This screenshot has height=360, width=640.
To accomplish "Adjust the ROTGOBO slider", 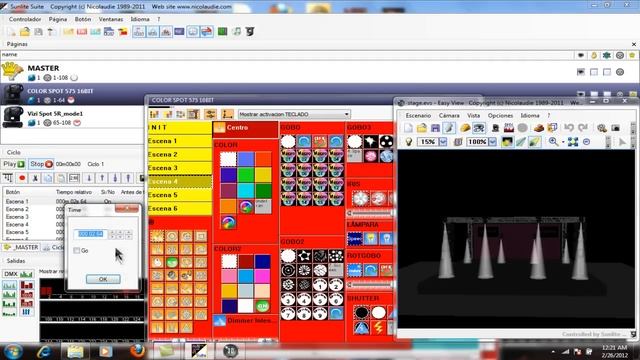I will click(x=370, y=284).
